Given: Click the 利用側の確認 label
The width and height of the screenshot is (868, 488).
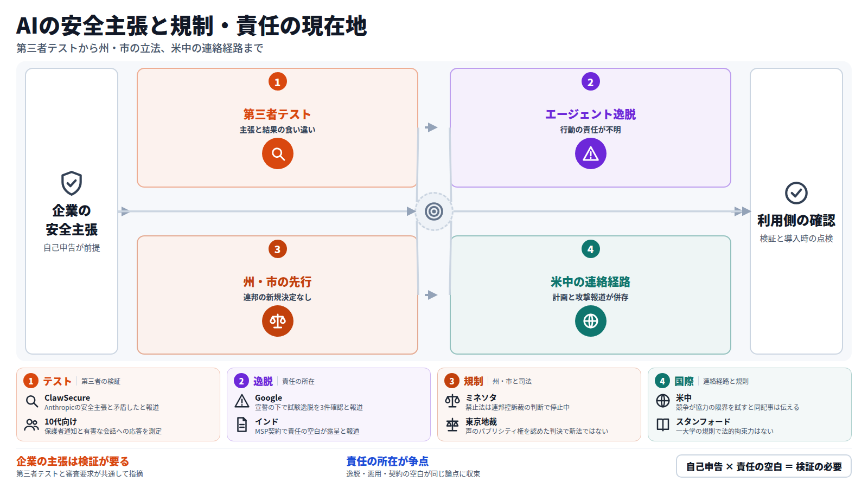Looking at the screenshot, I should tap(796, 221).
